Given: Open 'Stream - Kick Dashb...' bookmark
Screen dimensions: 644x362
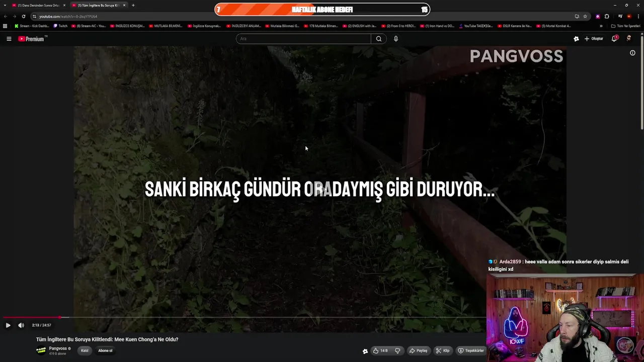Looking at the screenshot, I should 32,26.
